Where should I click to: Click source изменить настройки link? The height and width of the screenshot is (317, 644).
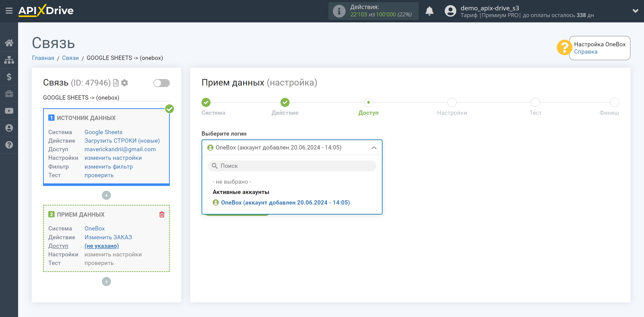[113, 158]
